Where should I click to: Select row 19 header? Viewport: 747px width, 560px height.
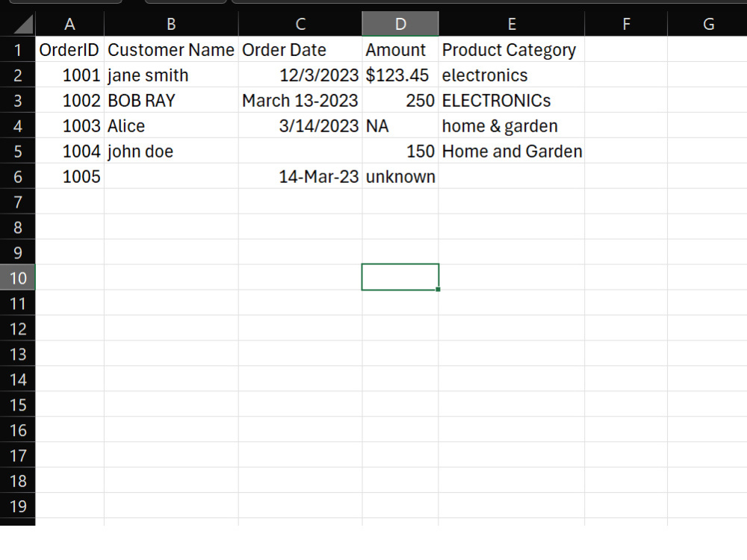18,505
